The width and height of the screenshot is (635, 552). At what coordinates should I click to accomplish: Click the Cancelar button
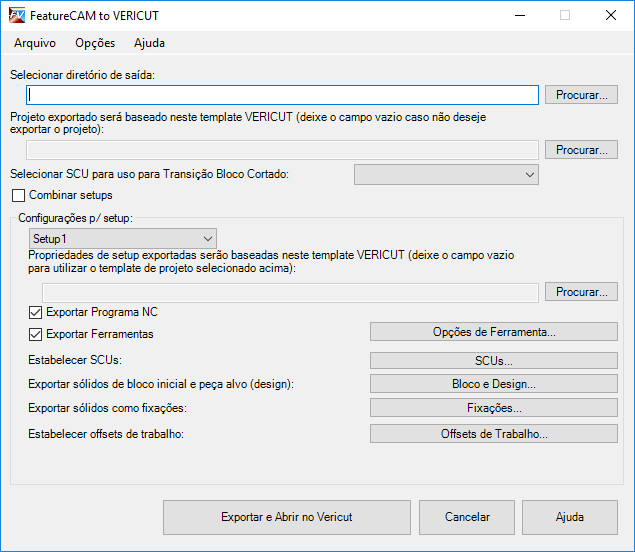(467, 517)
